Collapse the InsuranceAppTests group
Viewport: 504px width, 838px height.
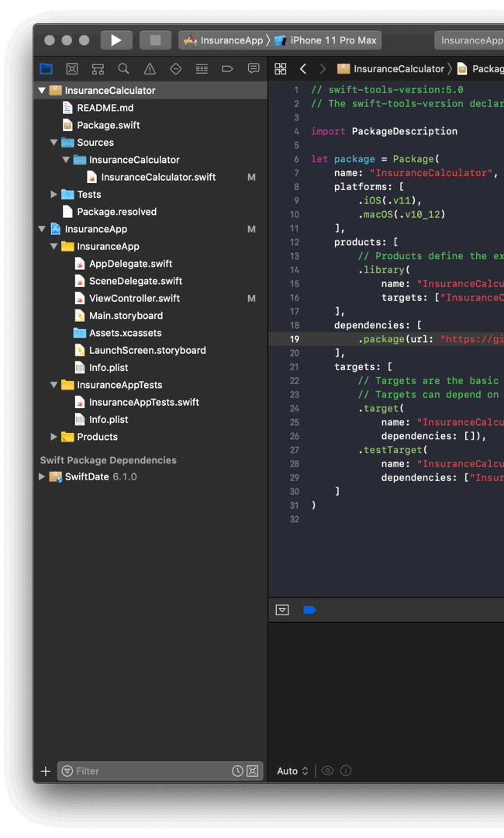click(x=54, y=385)
